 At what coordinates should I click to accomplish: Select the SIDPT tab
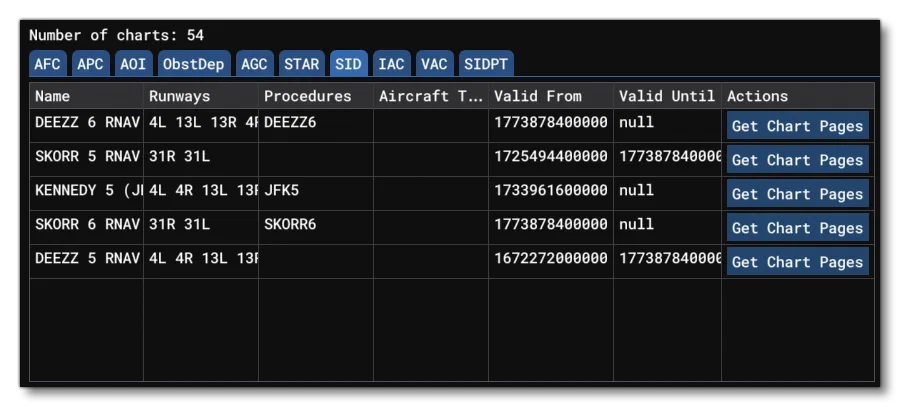click(x=486, y=64)
